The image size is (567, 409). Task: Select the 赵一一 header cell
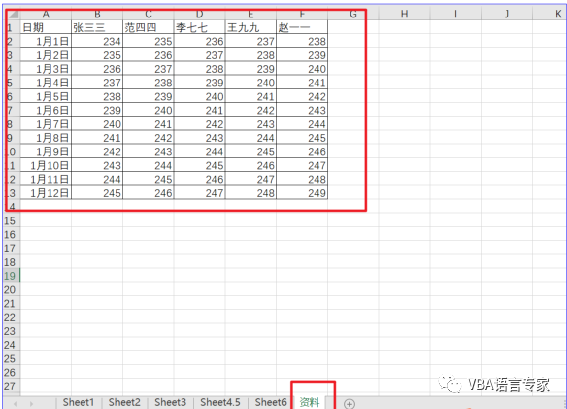pyautogui.click(x=302, y=27)
